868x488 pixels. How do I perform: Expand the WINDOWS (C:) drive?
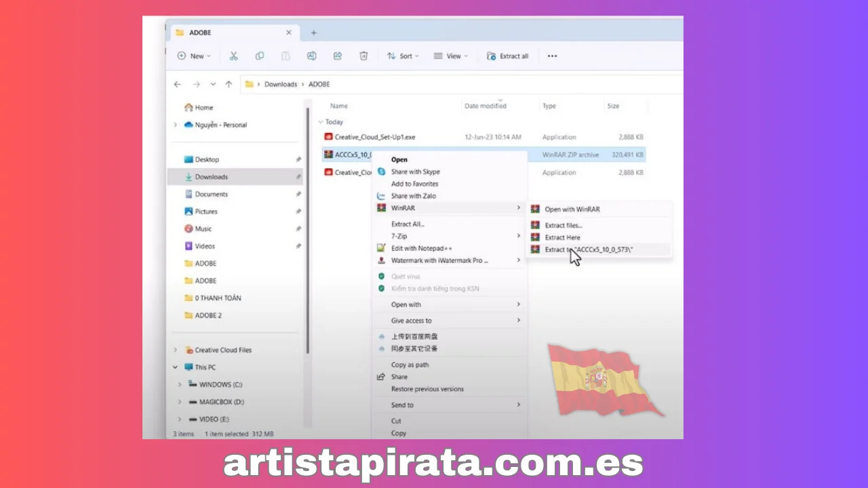point(180,384)
